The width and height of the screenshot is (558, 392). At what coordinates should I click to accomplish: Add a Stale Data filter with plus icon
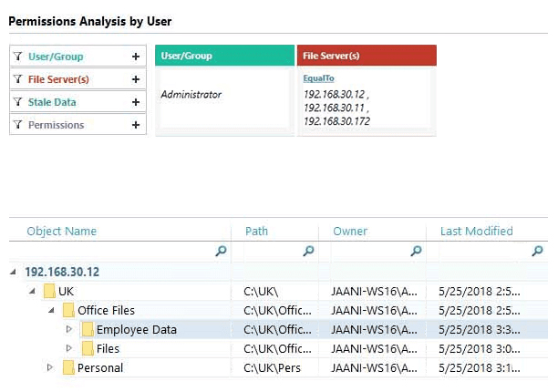(x=136, y=102)
